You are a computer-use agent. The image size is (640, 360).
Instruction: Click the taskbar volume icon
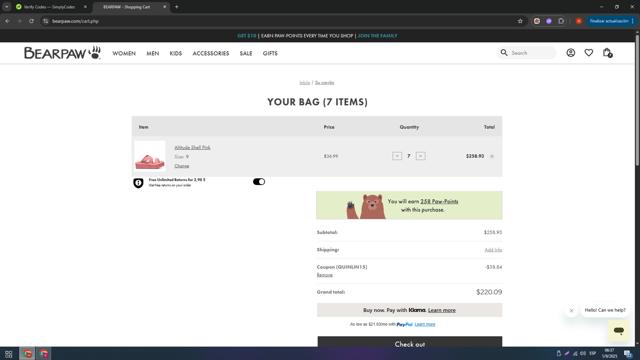pos(583,353)
